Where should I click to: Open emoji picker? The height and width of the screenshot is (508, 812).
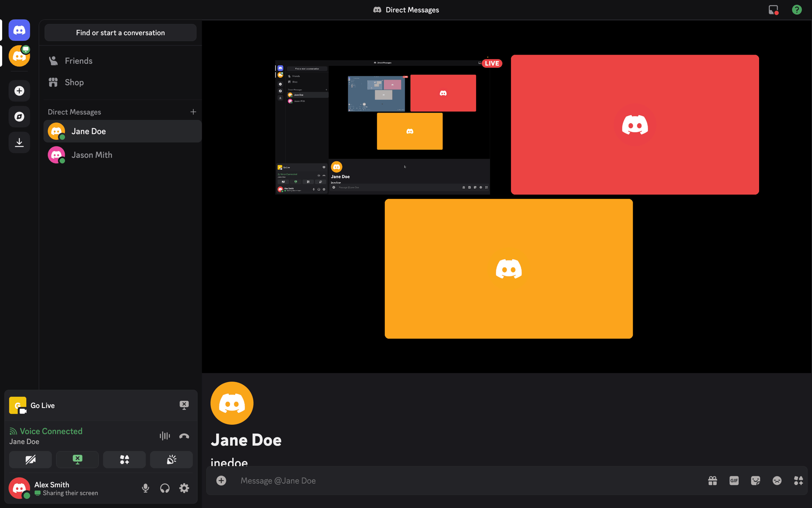[x=777, y=480]
